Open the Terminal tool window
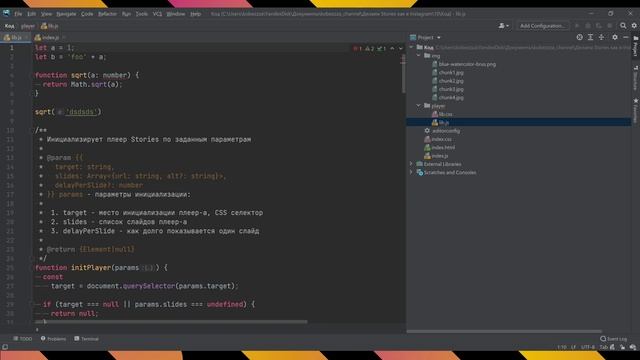Image resolution: width=640 pixels, height=360 pixels. 87,339
